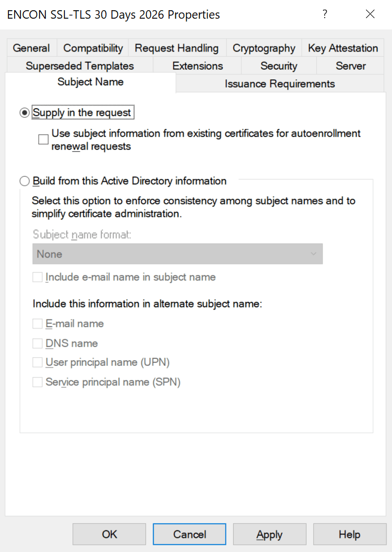Select the Supply in the request option
This screenshot has height=552, width=392.
coord(24,112)
